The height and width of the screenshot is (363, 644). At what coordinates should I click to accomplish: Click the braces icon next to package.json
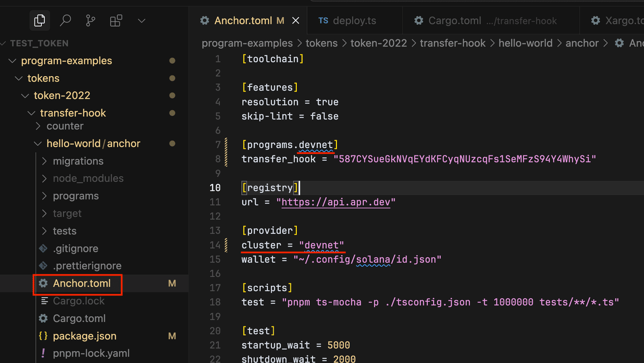(x=43, y=336)
